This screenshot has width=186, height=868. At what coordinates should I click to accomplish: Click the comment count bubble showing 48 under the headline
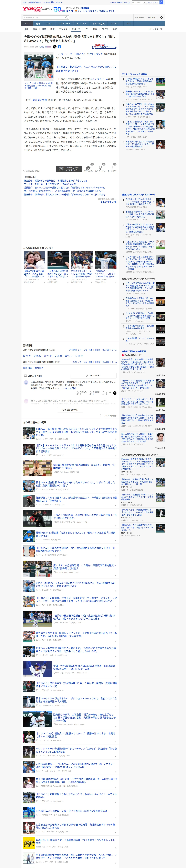pyautogui.click(x=42, y=47)
